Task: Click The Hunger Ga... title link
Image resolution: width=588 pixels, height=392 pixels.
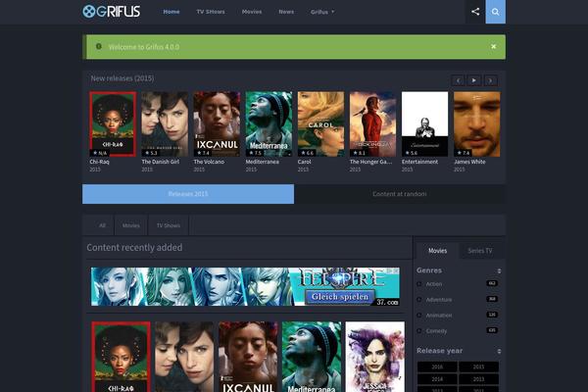Action: pos(370,162)
